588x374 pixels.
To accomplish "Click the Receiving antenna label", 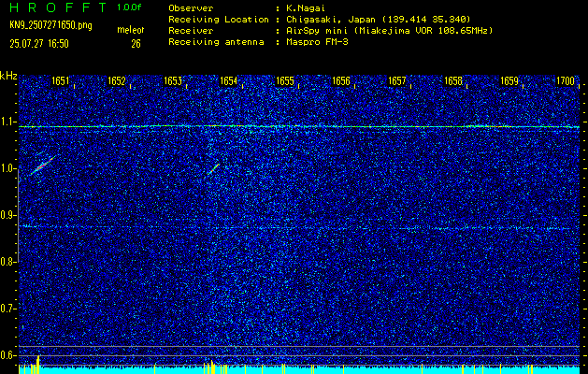I will tap(216, 42).
